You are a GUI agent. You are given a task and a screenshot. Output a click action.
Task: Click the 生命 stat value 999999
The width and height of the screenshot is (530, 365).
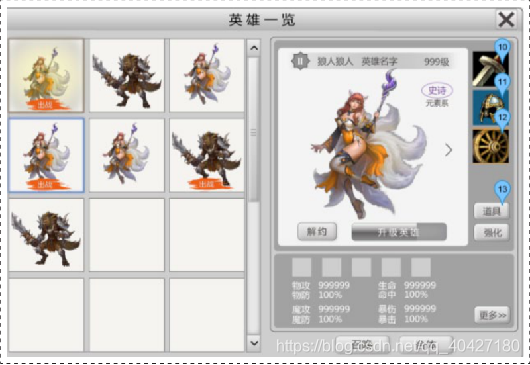pos(420,285)
